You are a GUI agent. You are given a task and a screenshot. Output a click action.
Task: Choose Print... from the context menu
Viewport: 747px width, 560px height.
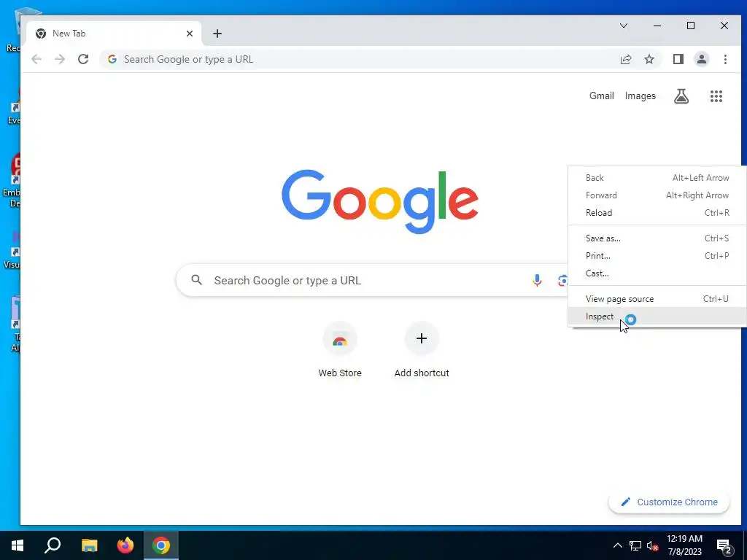(657, 256)
